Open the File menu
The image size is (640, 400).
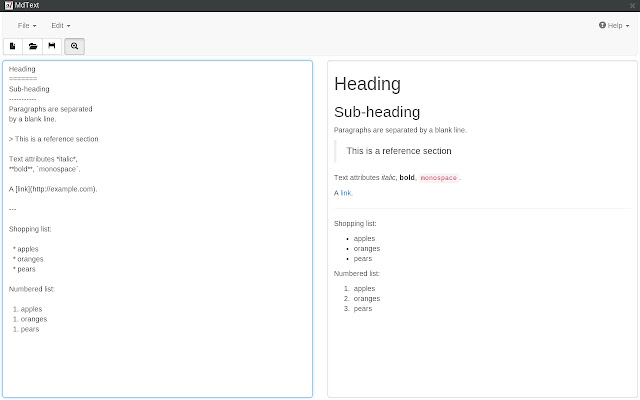(x=27, y=25)
